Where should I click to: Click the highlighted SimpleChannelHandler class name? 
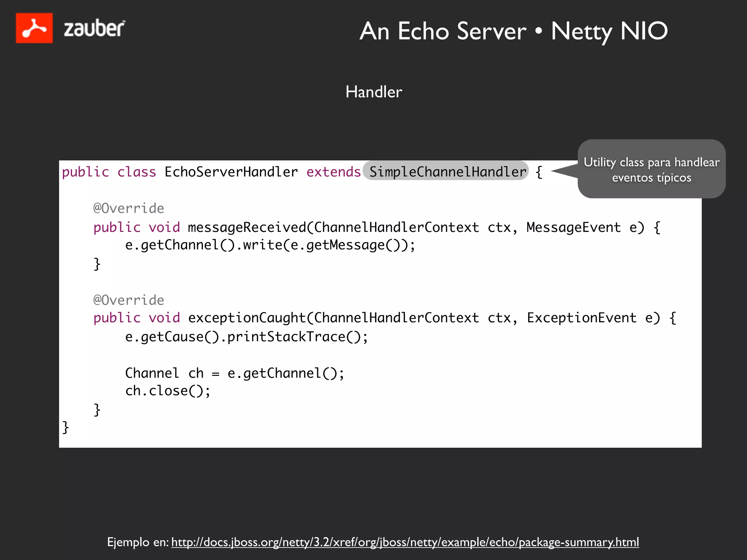447,172
